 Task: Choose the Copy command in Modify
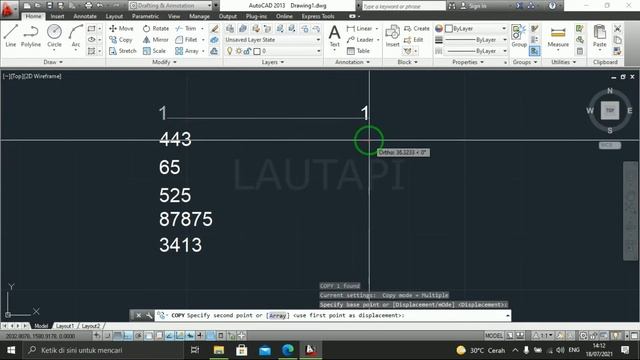[x=121, y=40]
